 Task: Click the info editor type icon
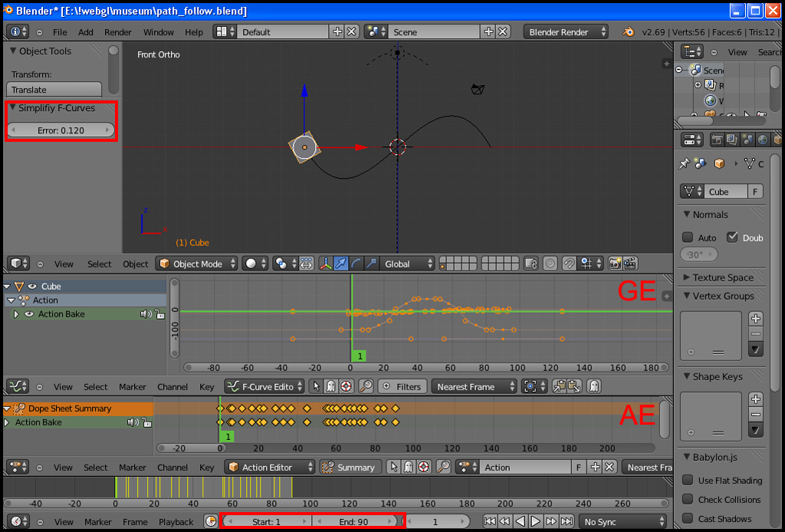[17, 31]
